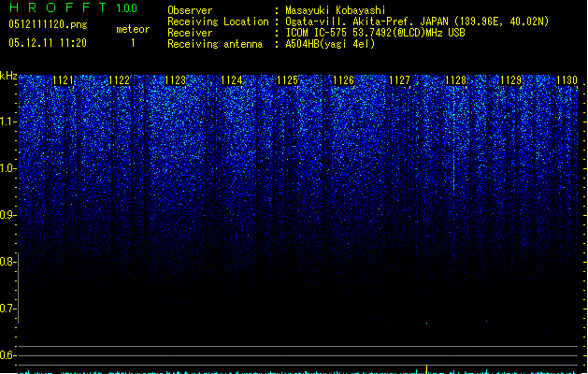Click the yellow spike in the bottom power trace
This screenshot has height=374, width=588.
click(x=427, y=368)
